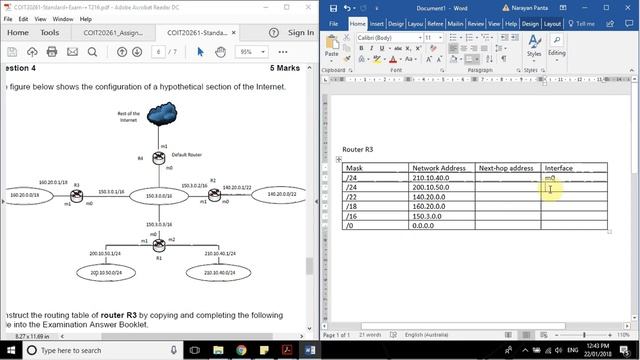Expand the Styles gallery in Word

(x=534, y=47)
